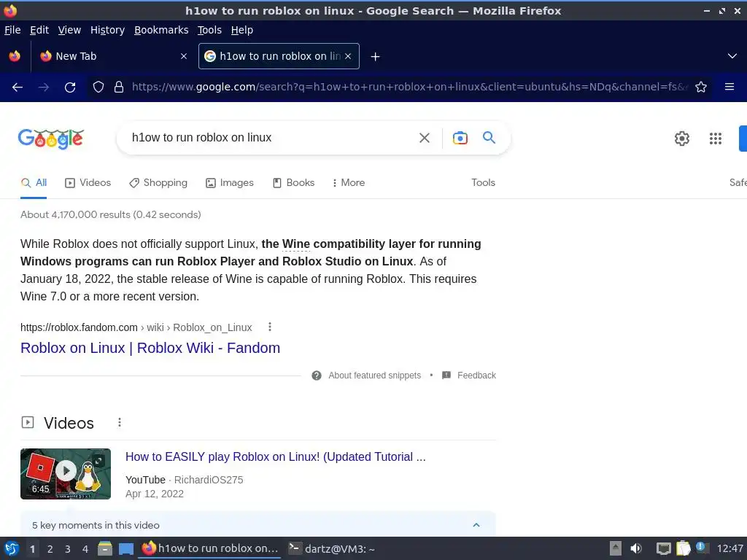Open How to EASILY play Roblox video
The height and width of the screenshot is (560, 747).
tap(275, 456)
